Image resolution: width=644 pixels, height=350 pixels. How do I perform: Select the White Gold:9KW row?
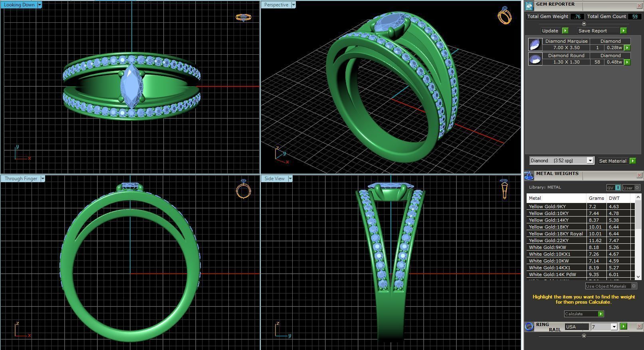(581, 247)
